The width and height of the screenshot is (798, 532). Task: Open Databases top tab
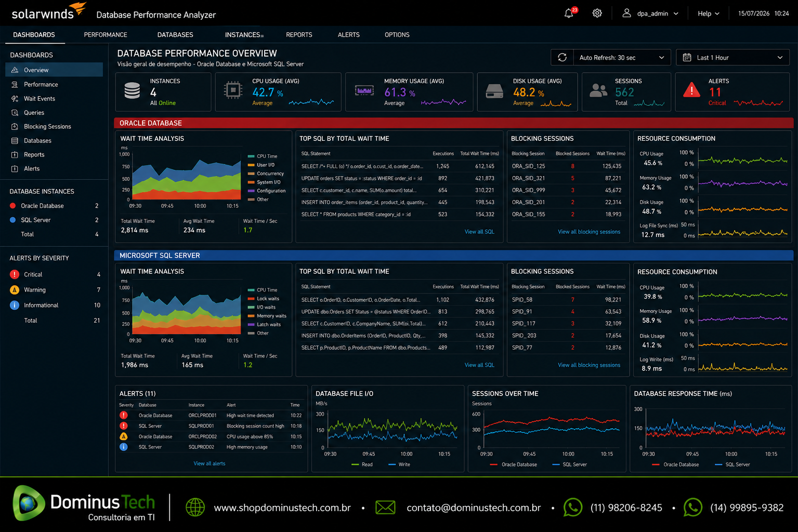(175, 35)
